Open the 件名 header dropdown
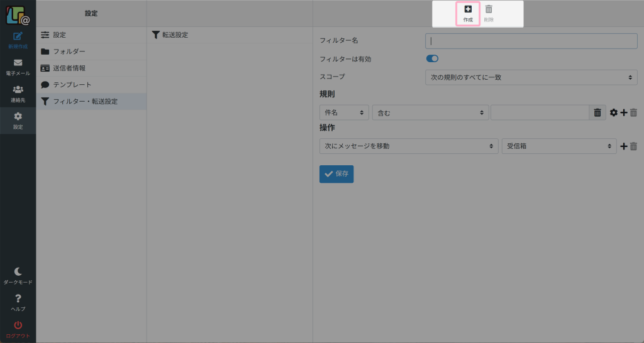The width and height of the screenshot is (644, 343). point(344,112)
